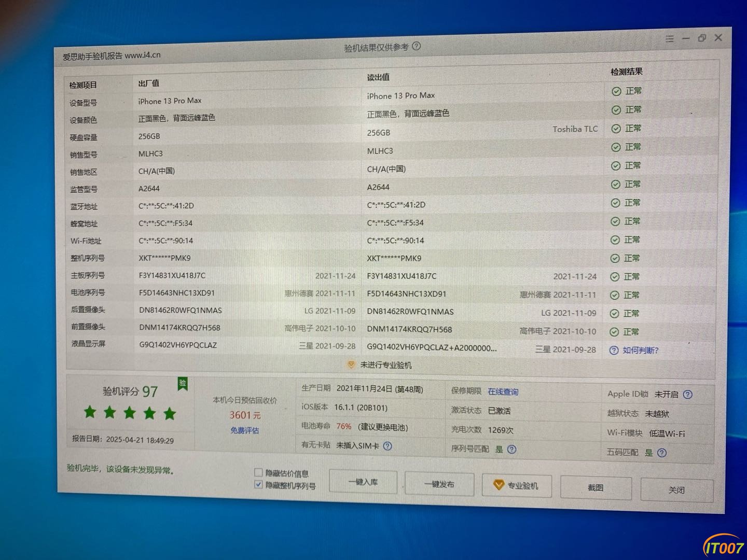Select factory value G9Q1402VH6YPQCLAZ
The image size is (747, 560).
coord(178,345)
